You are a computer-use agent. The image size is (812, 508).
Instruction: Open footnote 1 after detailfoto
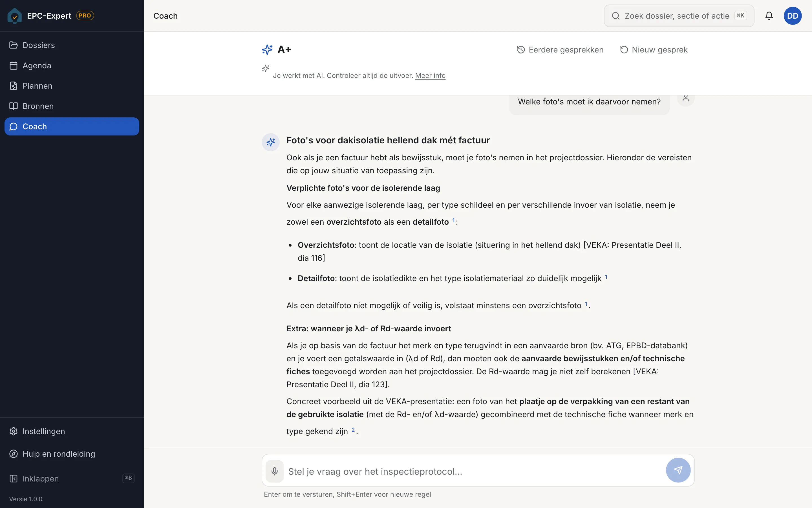coord(453,220)
